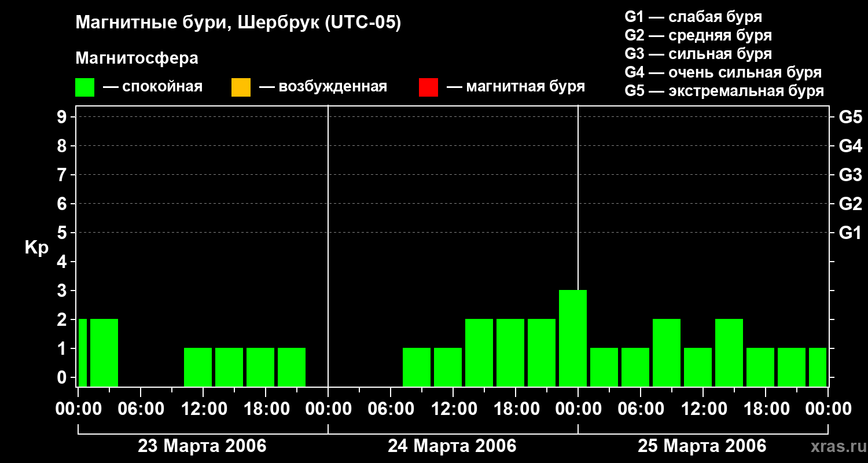Click the G3 label on the right axis
The image size is (868, 463).
click(851, 175)
